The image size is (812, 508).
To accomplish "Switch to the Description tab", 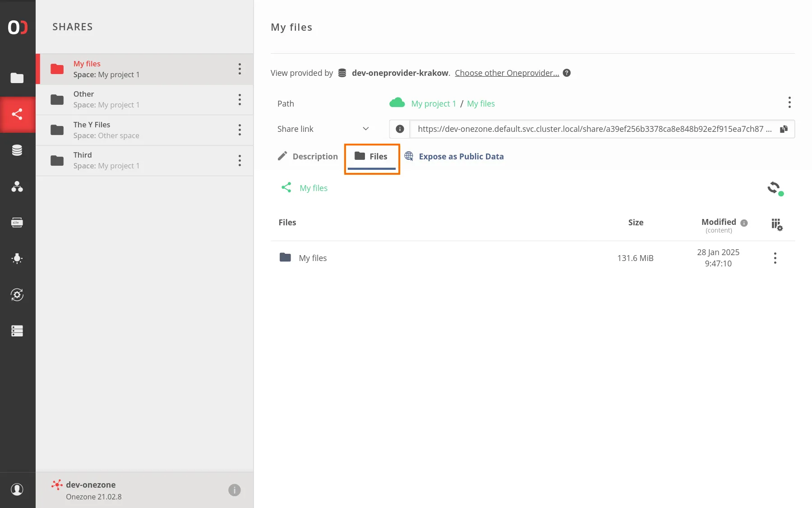I will coord(315,156).
